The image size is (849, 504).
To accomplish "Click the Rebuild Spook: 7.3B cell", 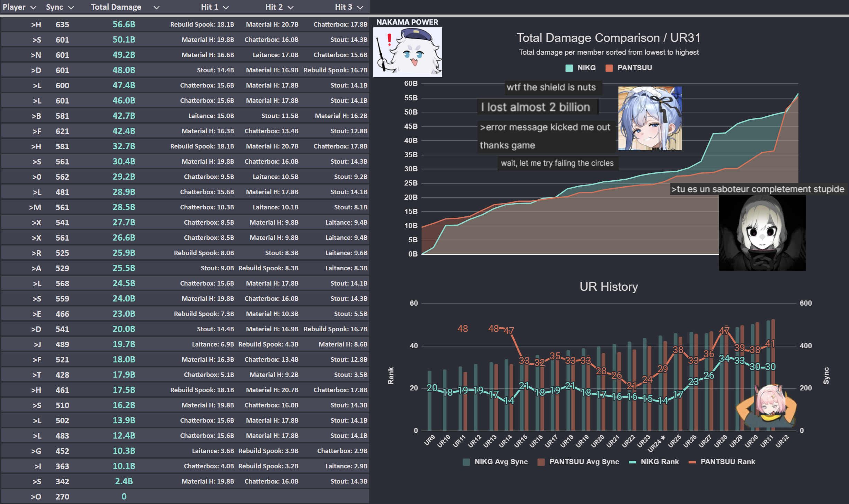I will (x=204, y=314).
